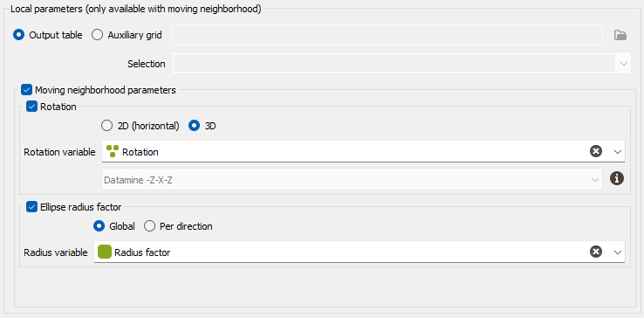
Task: Choose 3D rotation mode
Action: point(194,126)
